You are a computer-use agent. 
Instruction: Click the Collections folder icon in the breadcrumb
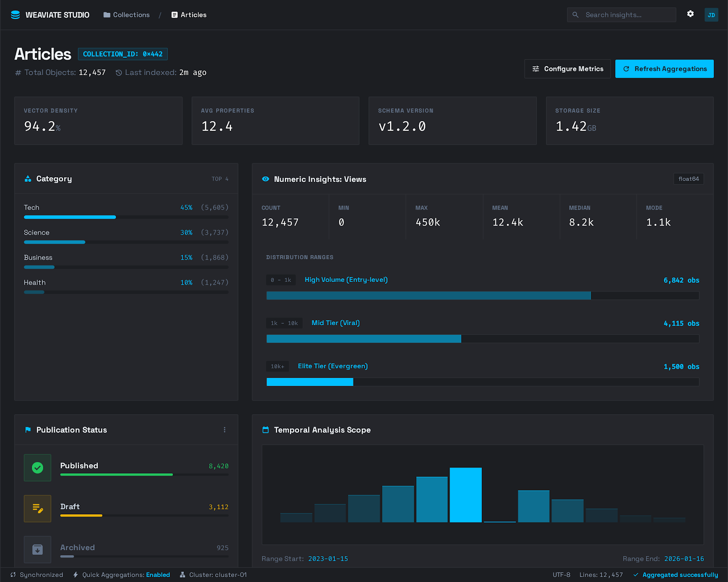107,15
